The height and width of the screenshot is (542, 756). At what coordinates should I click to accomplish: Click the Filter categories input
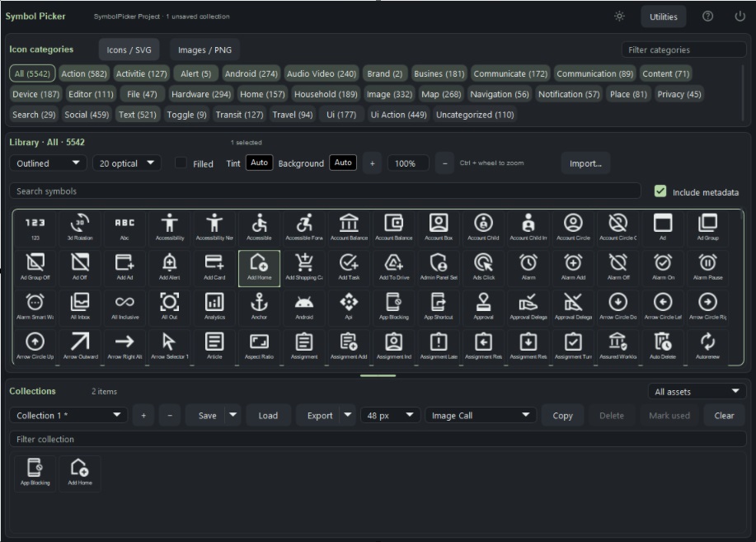click(x=683, y=49)
